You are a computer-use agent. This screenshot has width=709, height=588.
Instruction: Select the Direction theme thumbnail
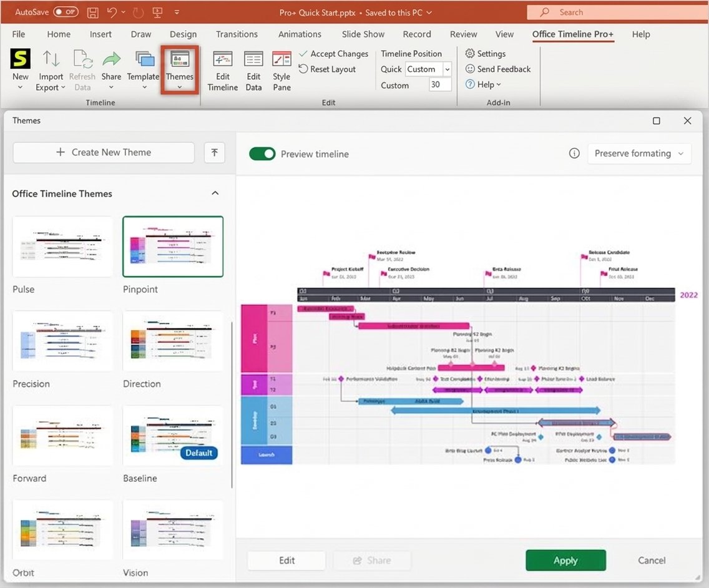173,341
